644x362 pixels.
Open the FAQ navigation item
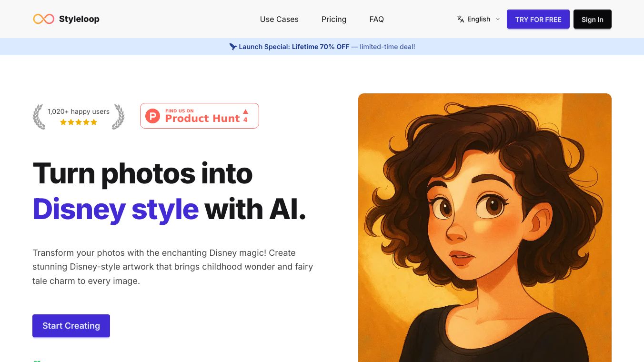(376, 19)
